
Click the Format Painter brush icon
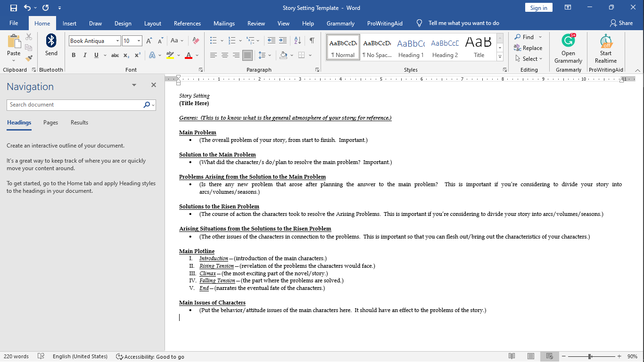click(x=29, y=58)
